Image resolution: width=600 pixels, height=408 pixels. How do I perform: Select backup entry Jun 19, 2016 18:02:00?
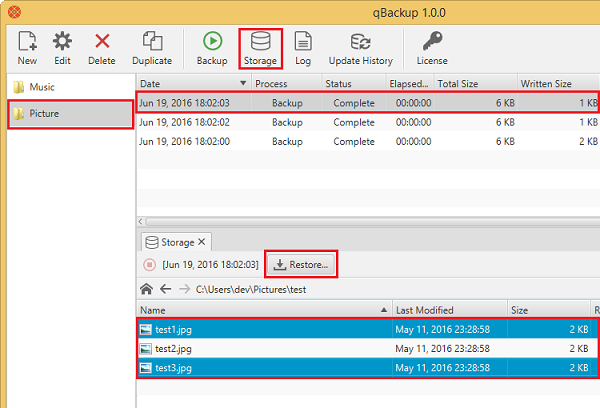[368, 141]
